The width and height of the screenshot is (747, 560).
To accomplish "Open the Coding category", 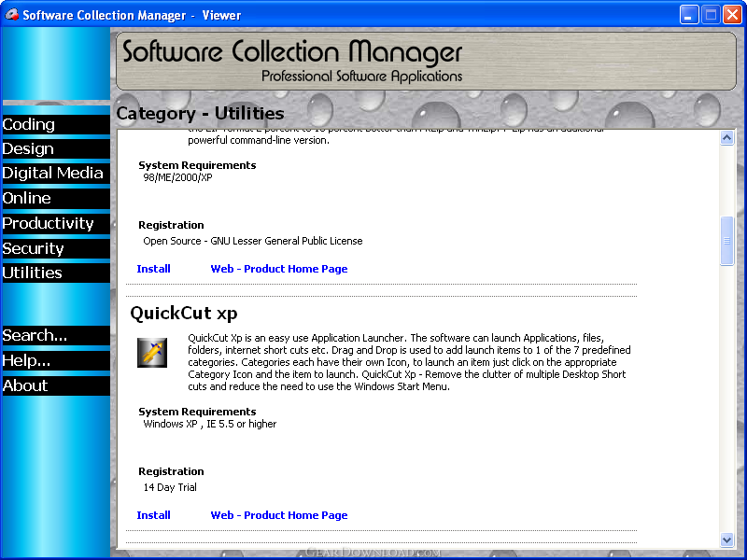I will [56, 124].
